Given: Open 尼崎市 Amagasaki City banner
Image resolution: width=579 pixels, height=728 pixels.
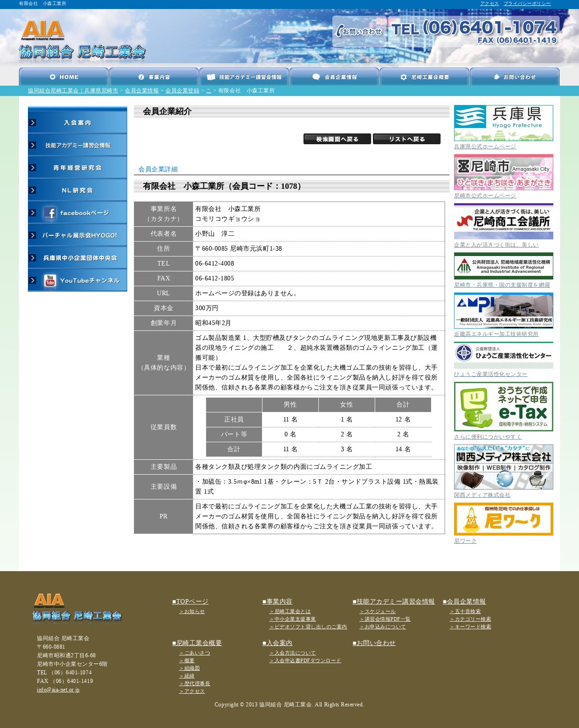Looking at the screenshot, I should tap(504, 172).
